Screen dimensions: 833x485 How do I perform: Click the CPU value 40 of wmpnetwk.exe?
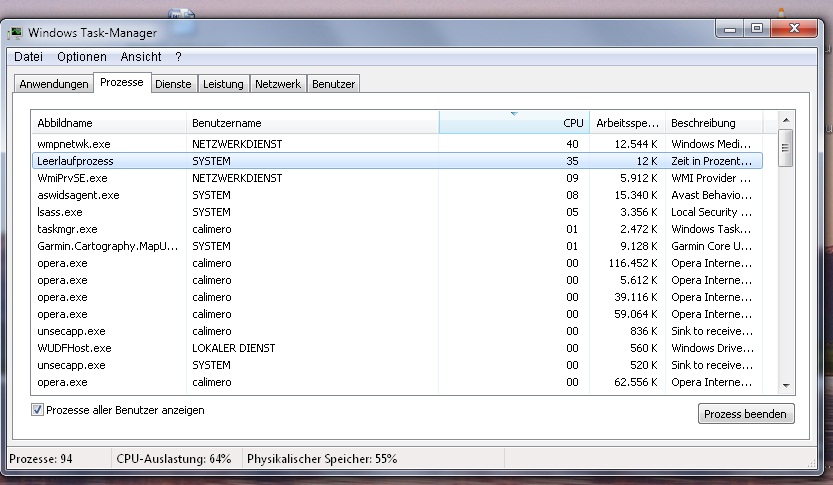[572, 144]
